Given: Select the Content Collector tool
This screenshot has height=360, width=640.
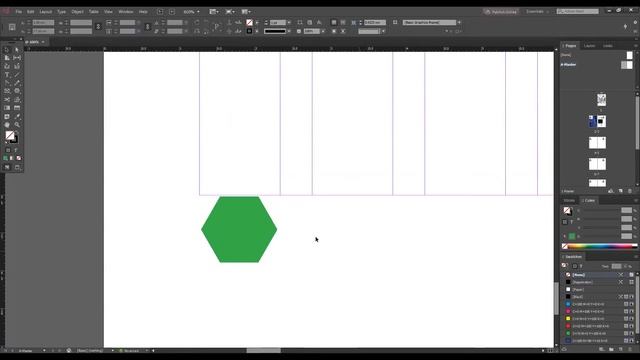Looking at the screenshot, I should 7,66.
